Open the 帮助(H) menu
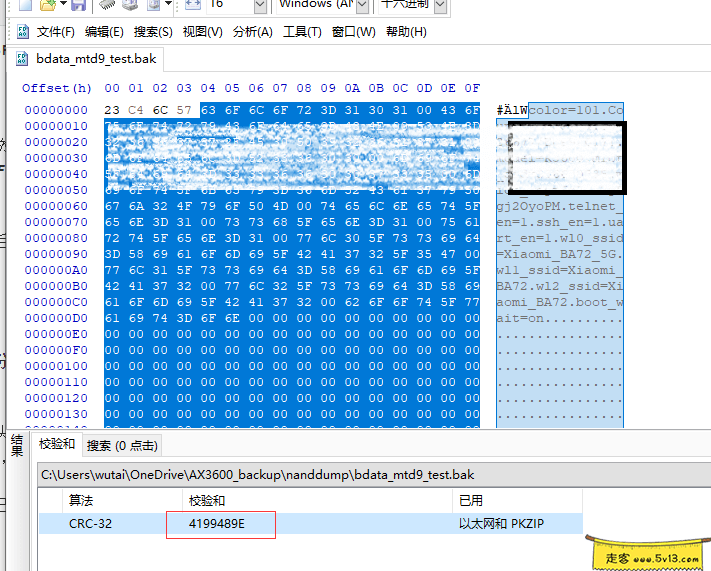This screenshot has width=711, height=571. 406,32
